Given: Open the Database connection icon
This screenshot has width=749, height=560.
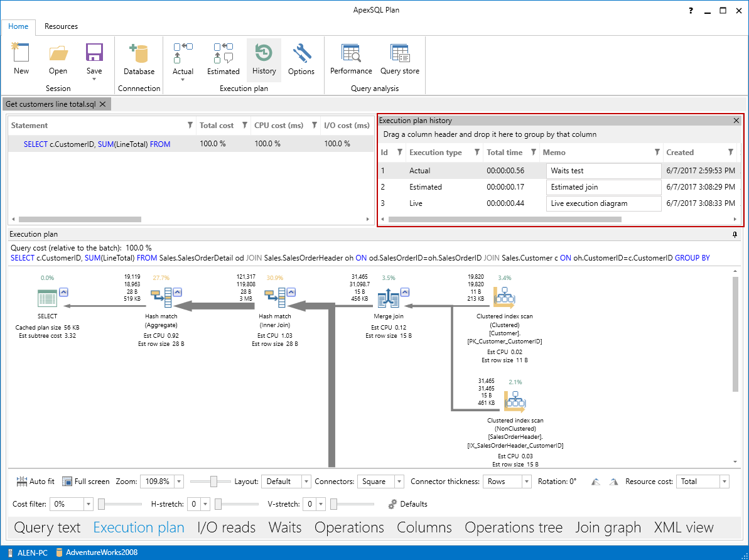Looking at the screenshot, I should (x=139, y=53).
